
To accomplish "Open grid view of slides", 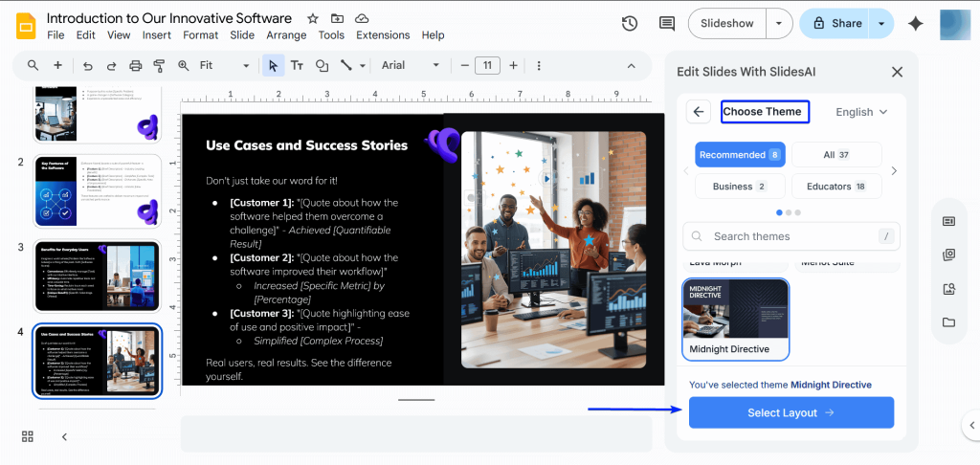I will (28, 436).
